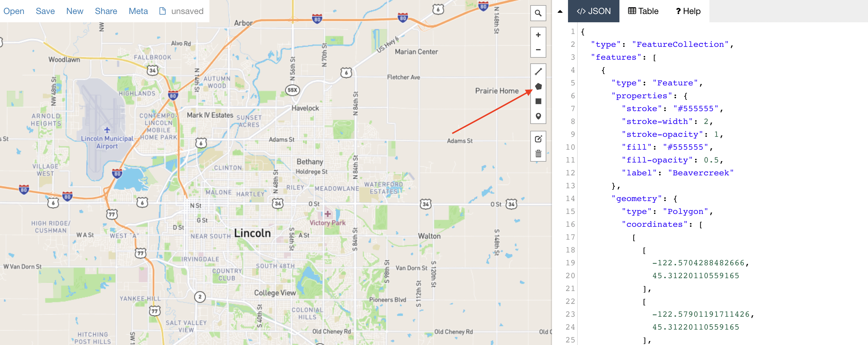Click the 55X highway shield
Viewport: 868px width, 345px height.
292,90
